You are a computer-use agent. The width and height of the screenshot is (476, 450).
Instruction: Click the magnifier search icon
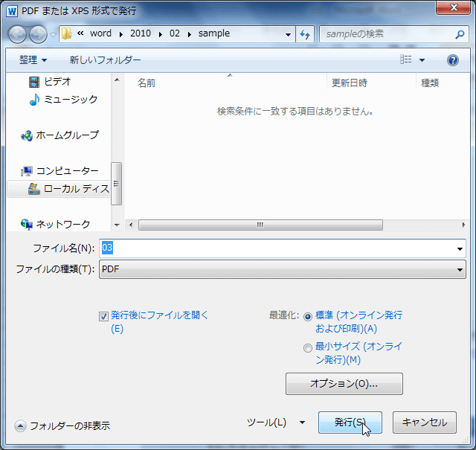tap(460, 34)
